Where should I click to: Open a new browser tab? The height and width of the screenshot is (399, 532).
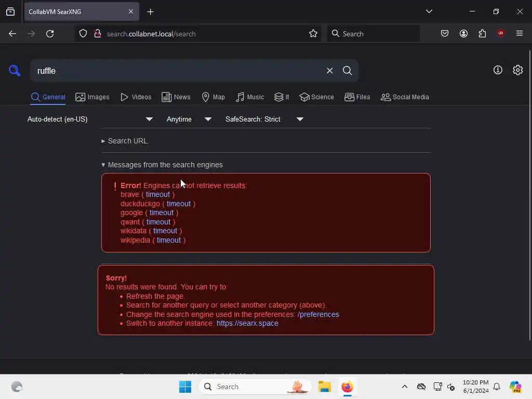pyautogui.click(x=150, y=12)
